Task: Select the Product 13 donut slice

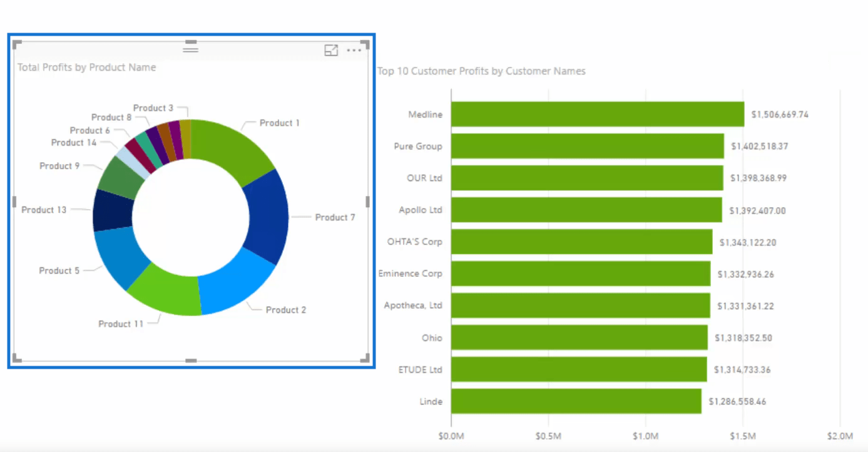Action: (x=111, y=212)
